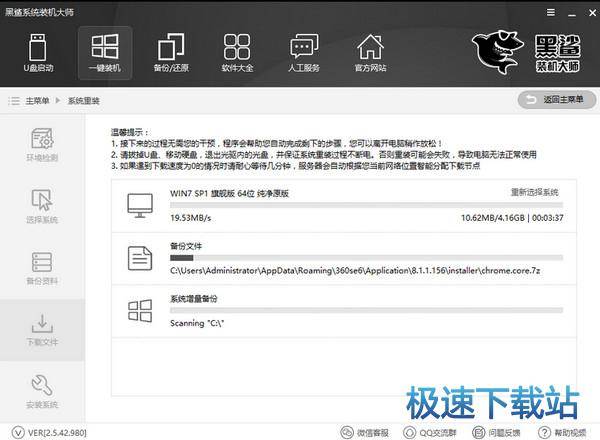Open 问题反馈 feedback
The height and width of the screenshot is (440, 600).
pyautogui.click(x=496, y=433)
